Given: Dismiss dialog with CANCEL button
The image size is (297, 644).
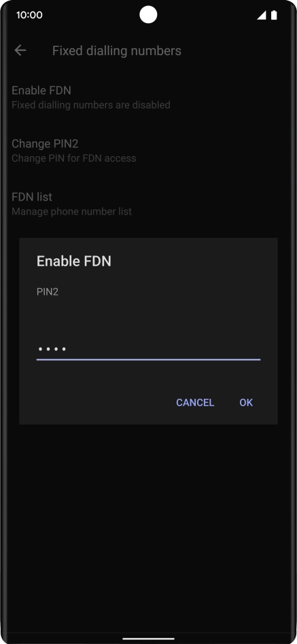Looking at the screenshot, I should 195,402.
